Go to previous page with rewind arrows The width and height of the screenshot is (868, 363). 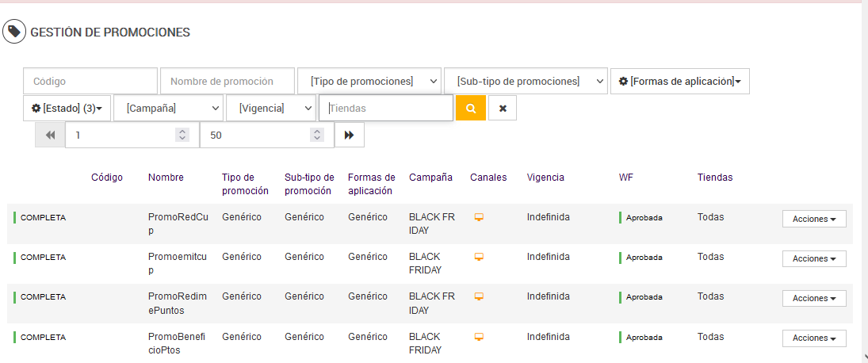[x=50, y=136]
